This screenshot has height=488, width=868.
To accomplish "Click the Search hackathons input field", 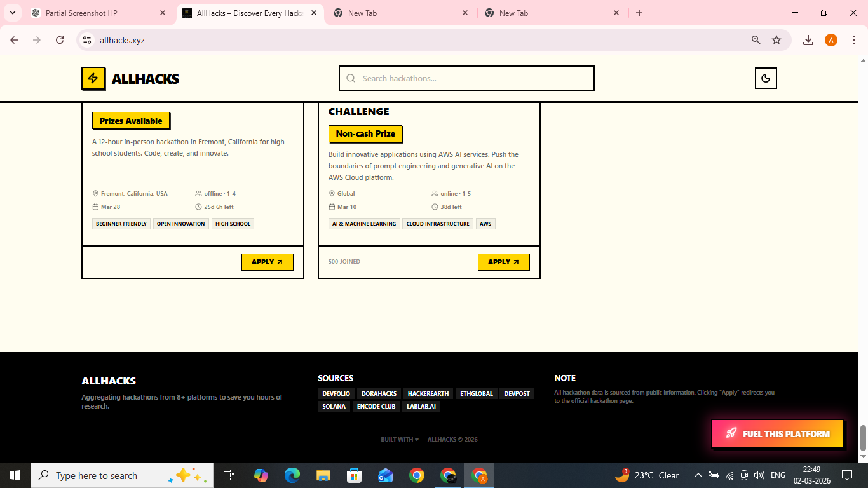I will pyautogui.click(x=466, y=78).
